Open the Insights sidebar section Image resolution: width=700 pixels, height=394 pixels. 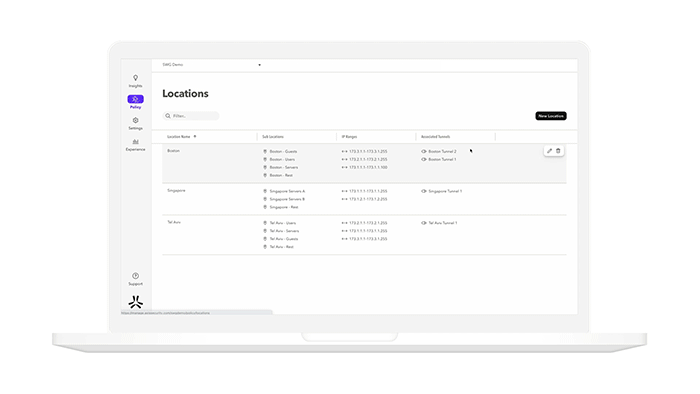click(x=135, y=81)
